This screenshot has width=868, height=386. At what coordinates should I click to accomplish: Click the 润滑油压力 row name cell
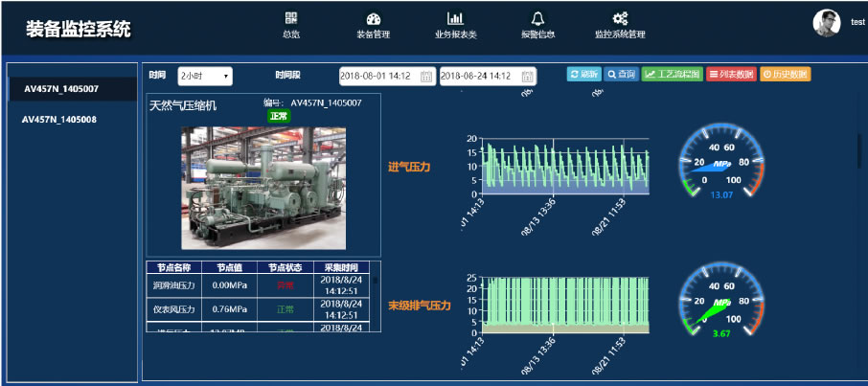(173, 285)
